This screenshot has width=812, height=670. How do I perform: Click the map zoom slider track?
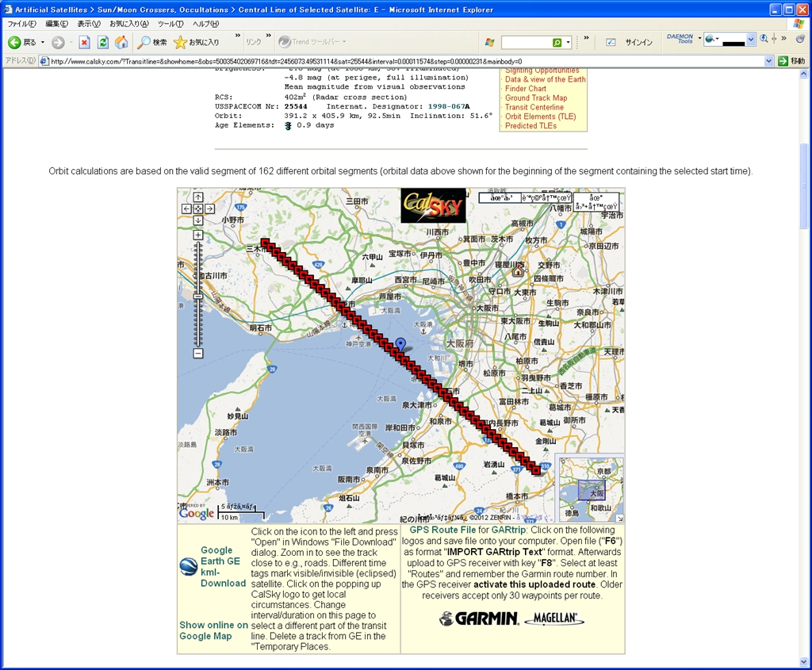tap(198, 294)
